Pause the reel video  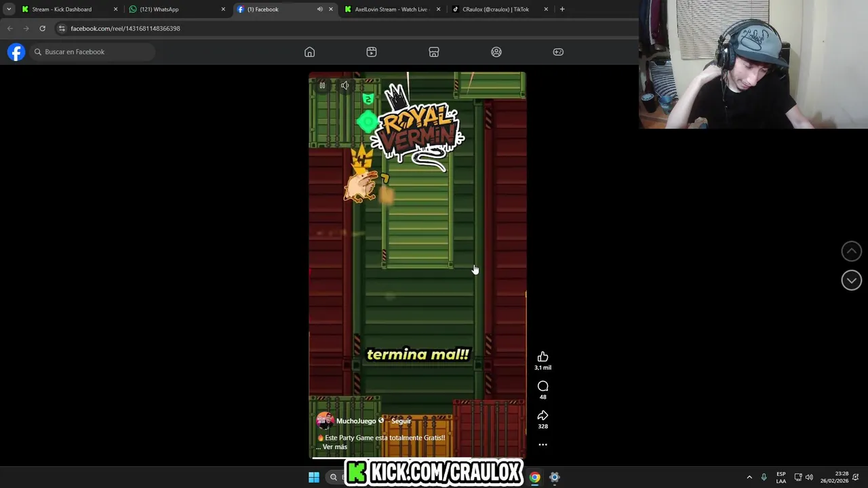(x=322, y=85)
